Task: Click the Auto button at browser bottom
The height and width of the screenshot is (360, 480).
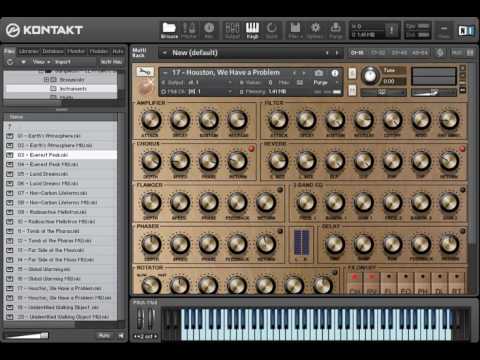Action: [x=104, y=336]
